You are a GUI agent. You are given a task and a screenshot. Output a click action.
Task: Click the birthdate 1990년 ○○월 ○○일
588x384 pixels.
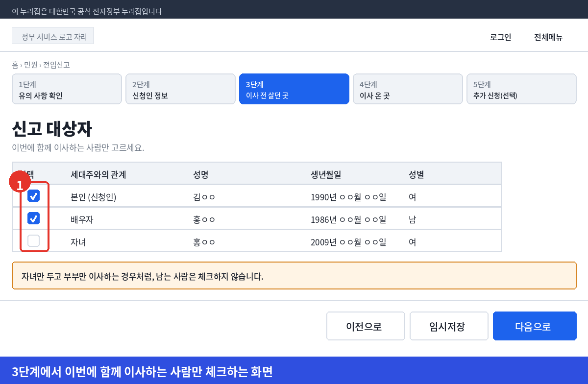click(348, 197)
